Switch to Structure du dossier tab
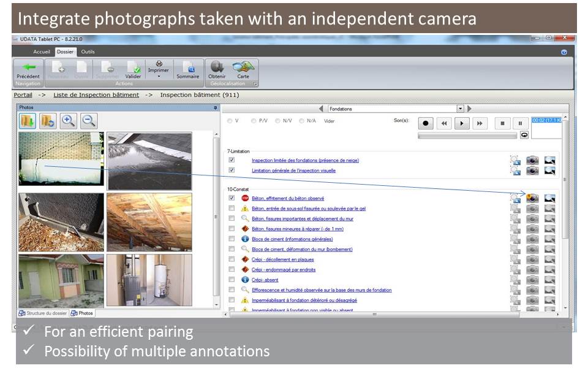 pyautogui.click(x=42, y=313)
